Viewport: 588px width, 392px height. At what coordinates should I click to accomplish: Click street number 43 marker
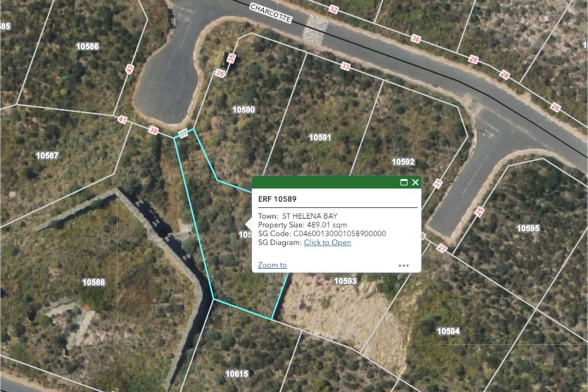pyautogui.click(x=130, y=69)
